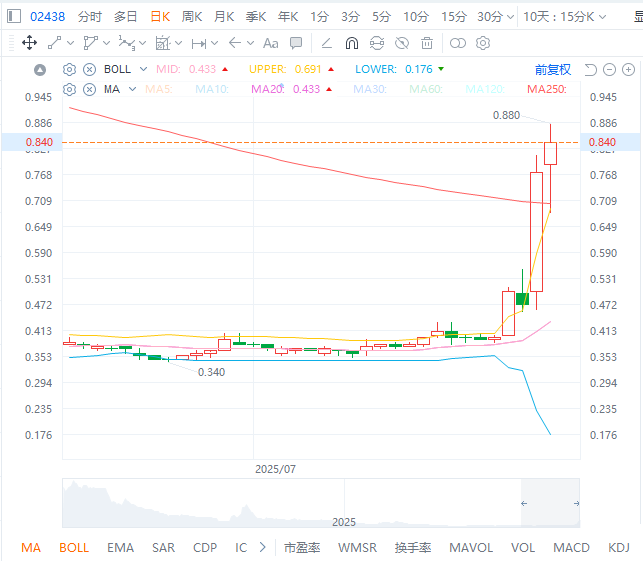
Task: Switch to 1分 minute chart
Action: [319, 16]
